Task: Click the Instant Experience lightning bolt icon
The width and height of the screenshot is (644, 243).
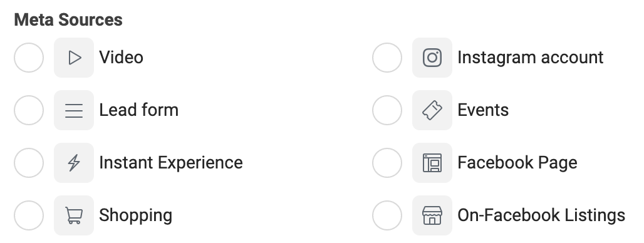Action: (x=74, y=163)
